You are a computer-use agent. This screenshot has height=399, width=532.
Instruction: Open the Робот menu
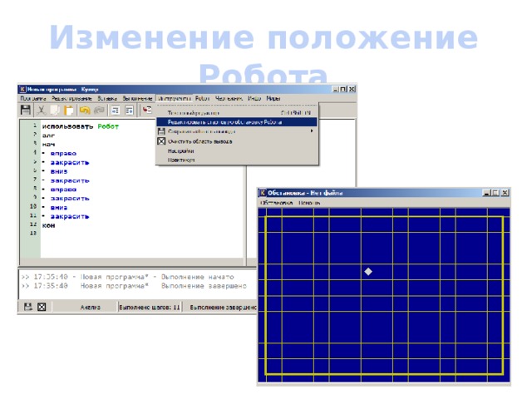[202, 98]
